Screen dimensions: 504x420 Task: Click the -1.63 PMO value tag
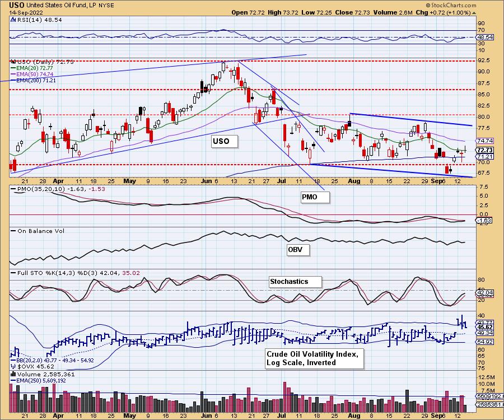tap(484, 220)
